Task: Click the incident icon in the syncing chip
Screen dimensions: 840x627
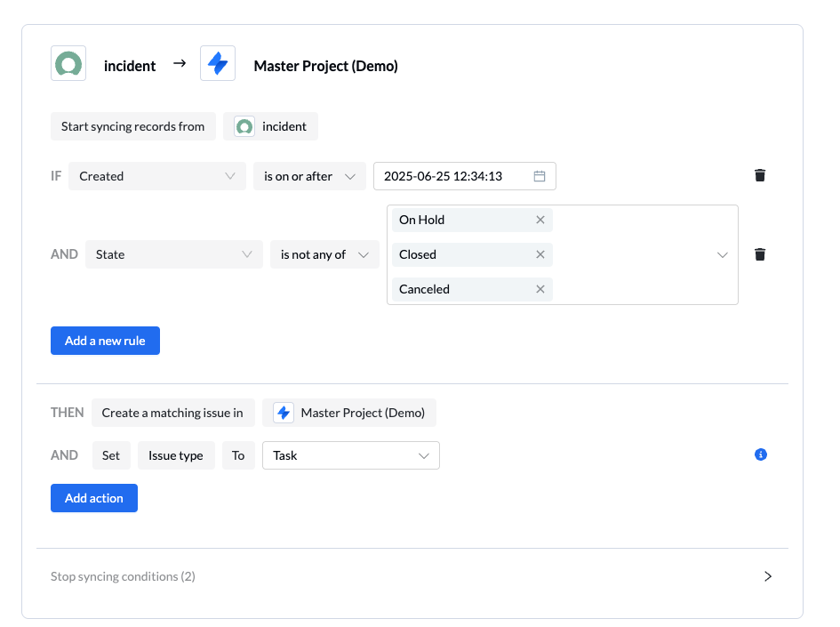Action: coord(244,126)
